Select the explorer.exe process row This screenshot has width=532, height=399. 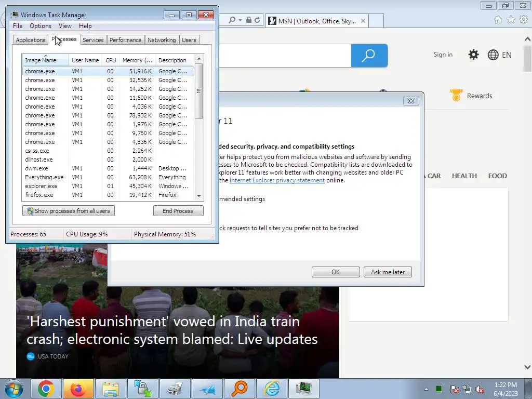click(108, 186)
